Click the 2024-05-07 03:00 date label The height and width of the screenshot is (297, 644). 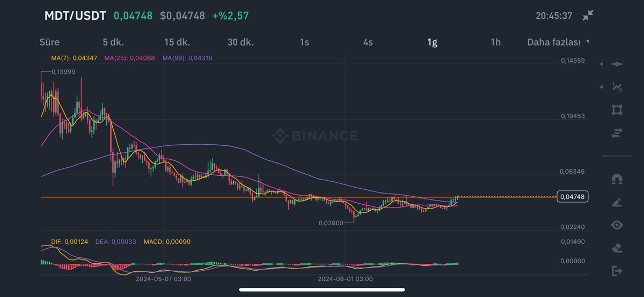pyautogui.click(x=163, y=279)
